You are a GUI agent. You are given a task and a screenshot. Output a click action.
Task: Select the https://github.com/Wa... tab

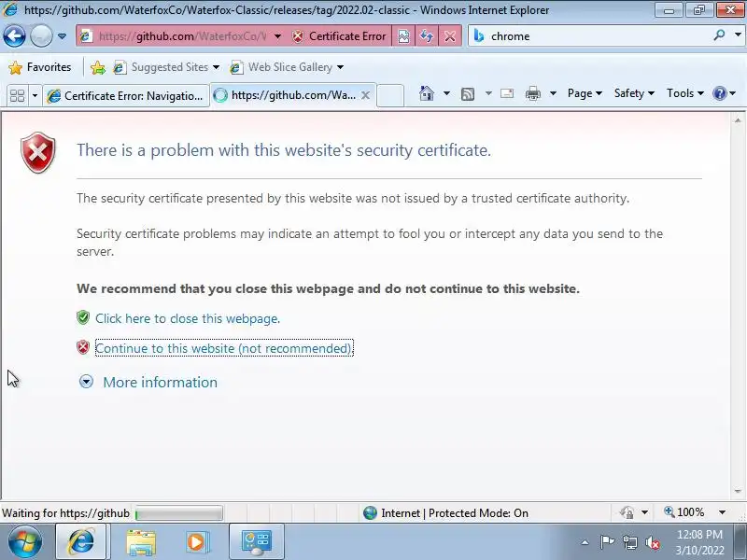pos(292,95)
